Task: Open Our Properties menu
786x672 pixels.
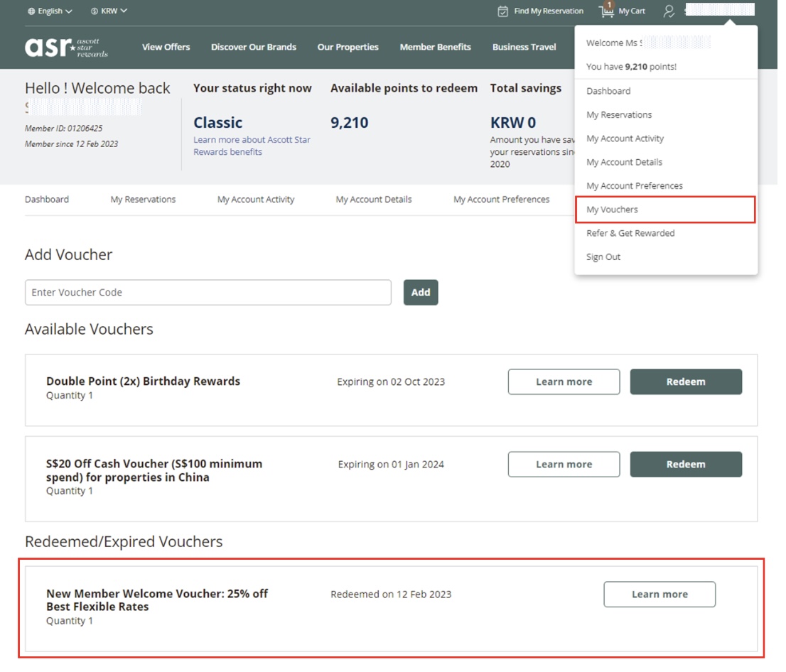Action: pyautogui.click(x=348, y=47)
